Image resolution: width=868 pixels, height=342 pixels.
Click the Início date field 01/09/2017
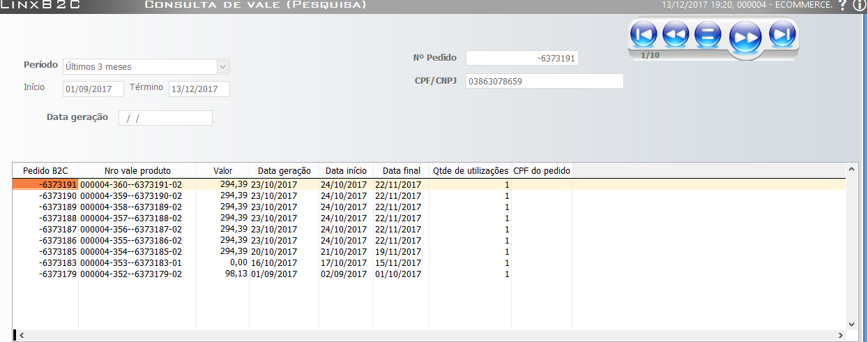[93, 89]
